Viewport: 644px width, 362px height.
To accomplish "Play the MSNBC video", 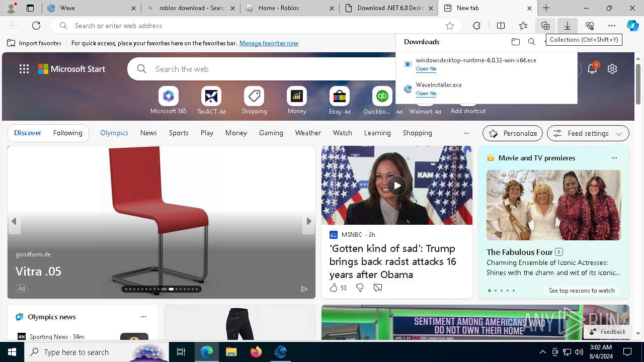I will (x=397, y=186).
